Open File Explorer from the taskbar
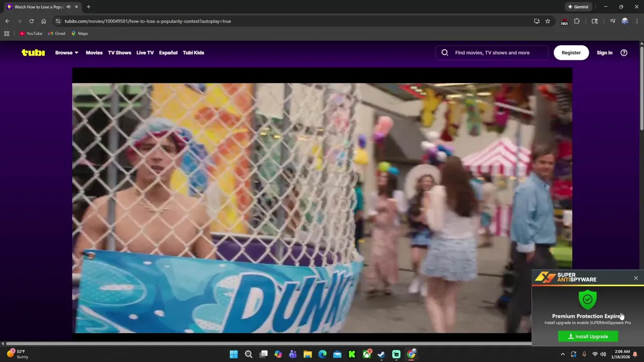 (307, 354)
